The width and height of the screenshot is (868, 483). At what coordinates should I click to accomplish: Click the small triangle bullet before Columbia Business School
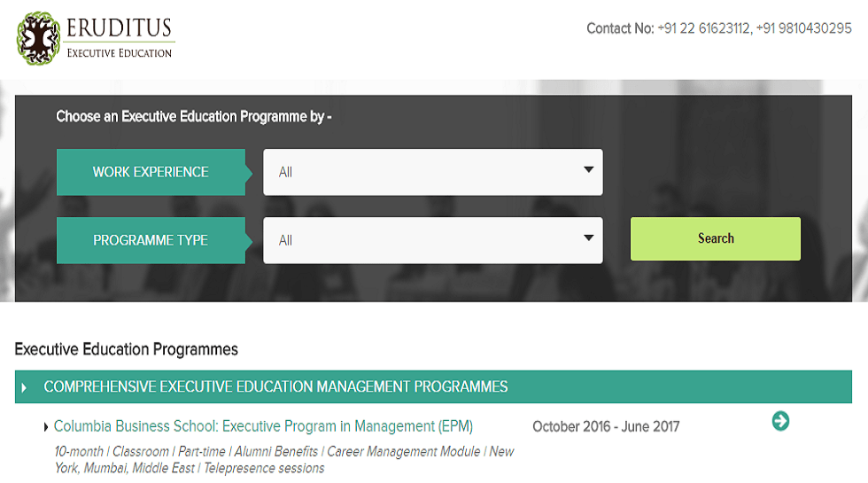[46, 427]
